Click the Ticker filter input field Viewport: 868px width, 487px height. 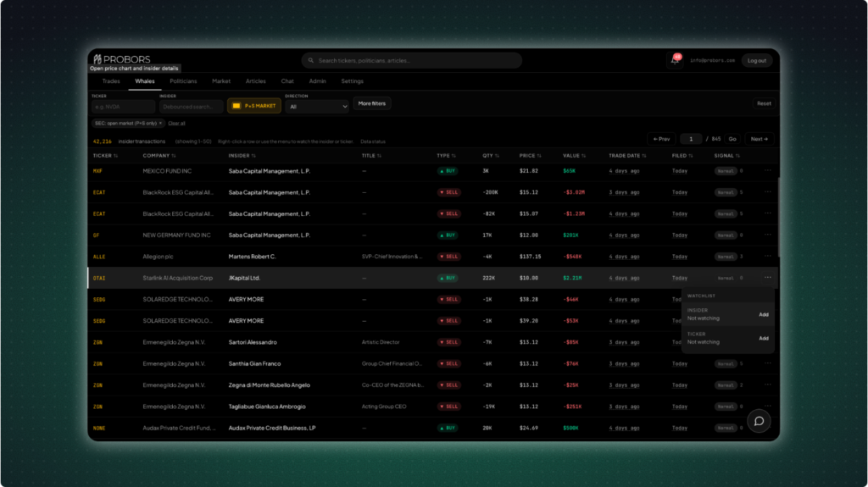coord(123,106)
